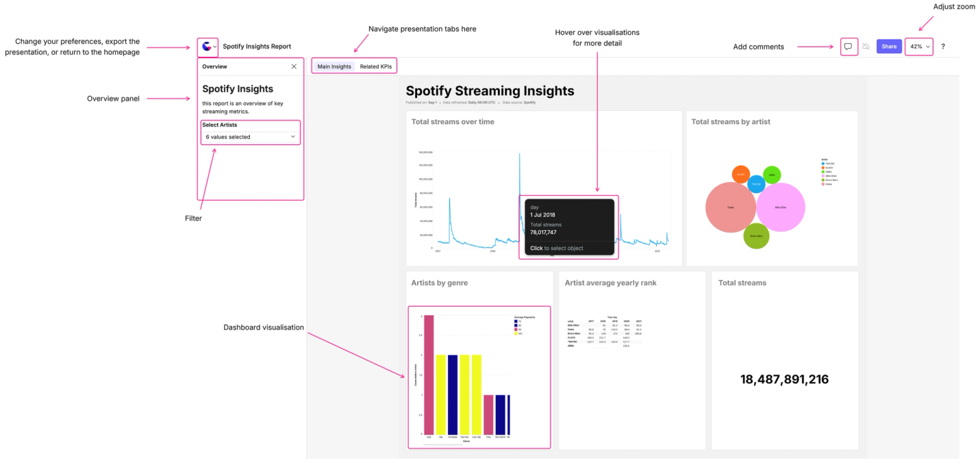
Task: Click the *NSYNC legend color swatch
Action: [822, 164]
